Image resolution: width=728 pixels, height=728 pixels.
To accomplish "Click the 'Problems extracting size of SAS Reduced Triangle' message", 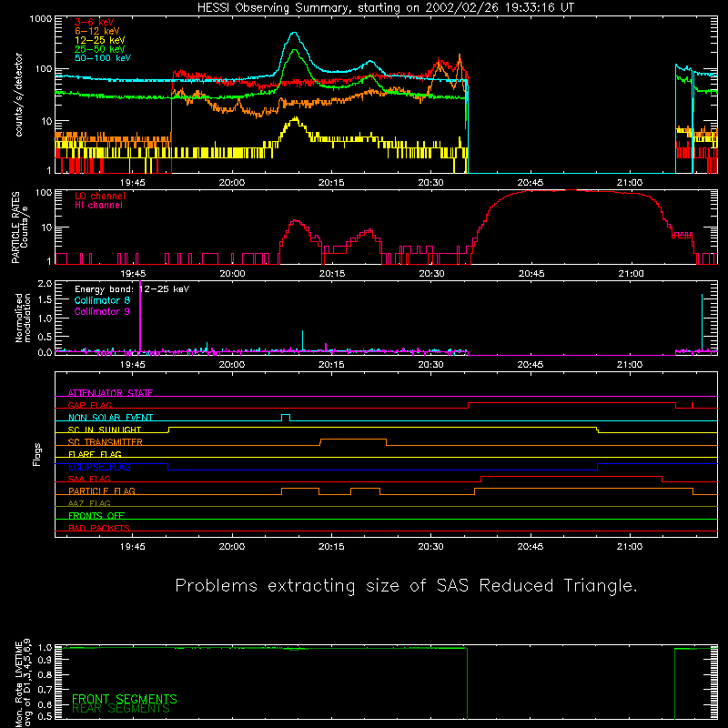I will pos(406,585).
